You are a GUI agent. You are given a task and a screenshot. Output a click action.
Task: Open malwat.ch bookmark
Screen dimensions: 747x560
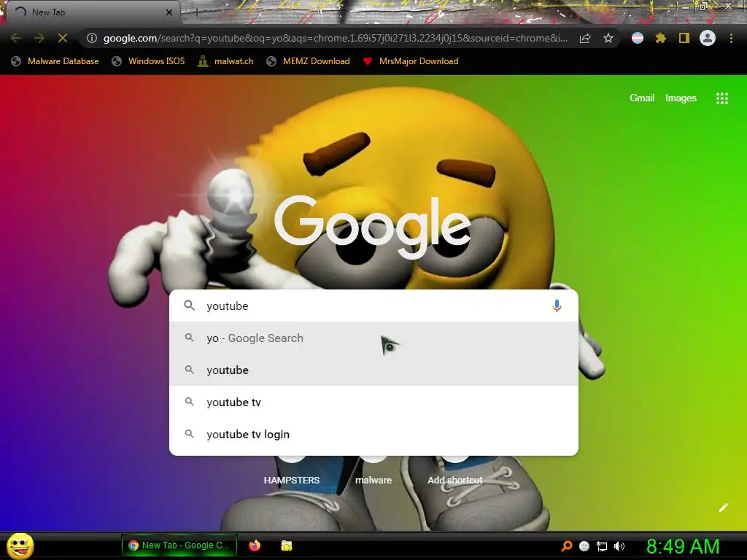pyautogui.click(x=226, y=61)
